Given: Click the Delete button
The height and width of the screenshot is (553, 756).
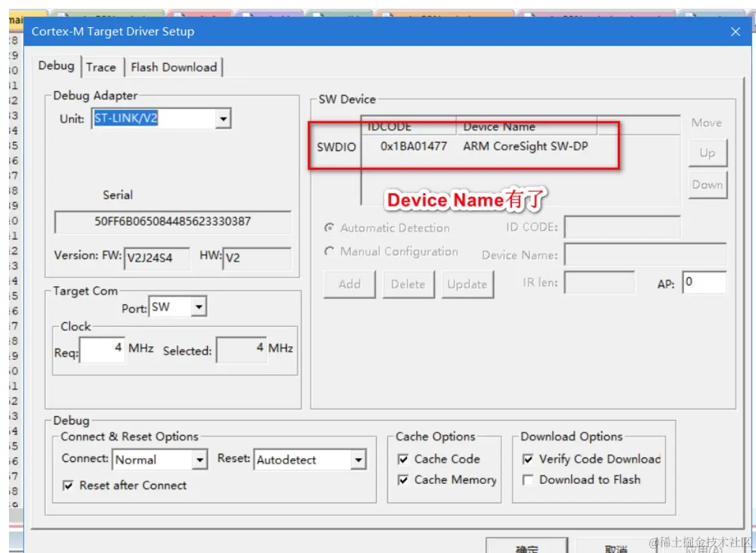Looking at the screenshot, I should coord(409,284).
